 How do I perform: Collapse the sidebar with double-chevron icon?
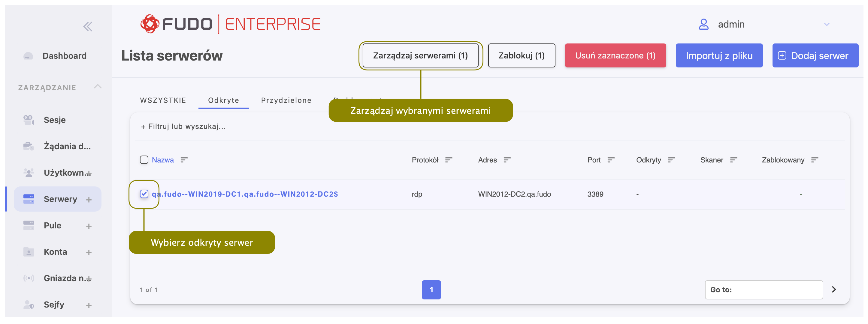pyautogui.click(x=88, y=26)
